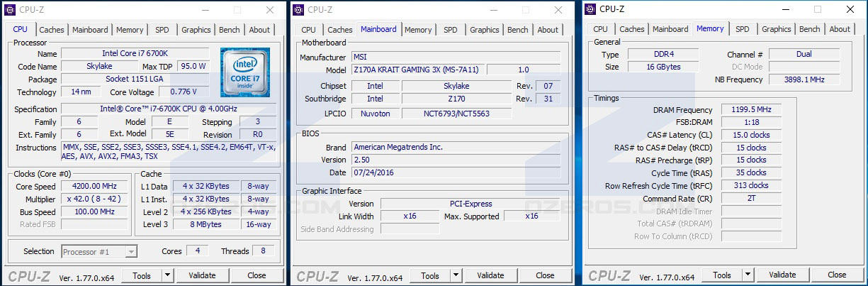Open Tools dropdown arrow in left window
This screenshot has width=868, height=286.
coord(167,275)
